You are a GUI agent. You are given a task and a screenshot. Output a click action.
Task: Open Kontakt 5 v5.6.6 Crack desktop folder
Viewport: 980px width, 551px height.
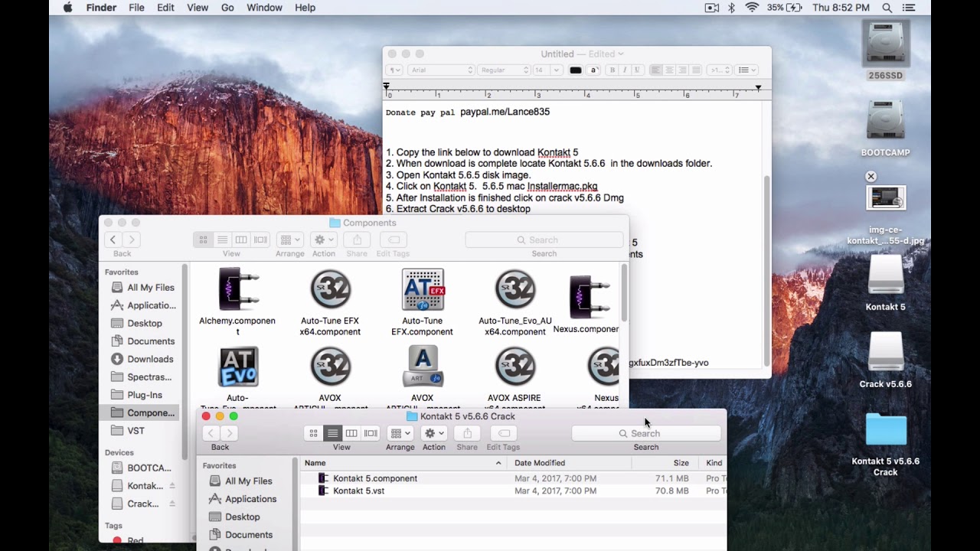point(886,429)
